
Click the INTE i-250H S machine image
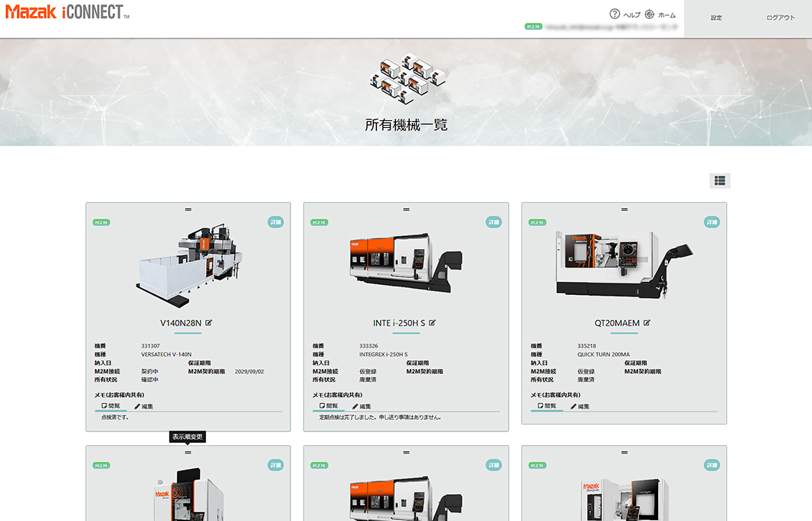407,263
